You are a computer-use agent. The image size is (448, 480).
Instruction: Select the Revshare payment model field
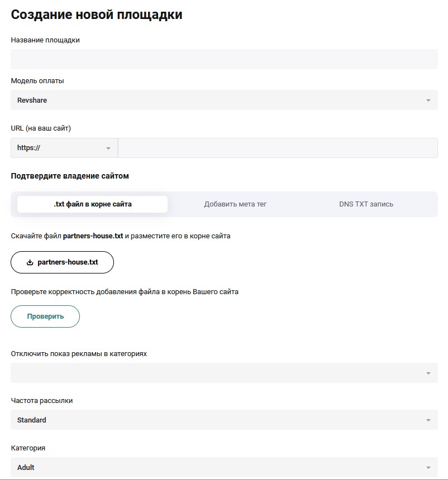click(224, 100)
